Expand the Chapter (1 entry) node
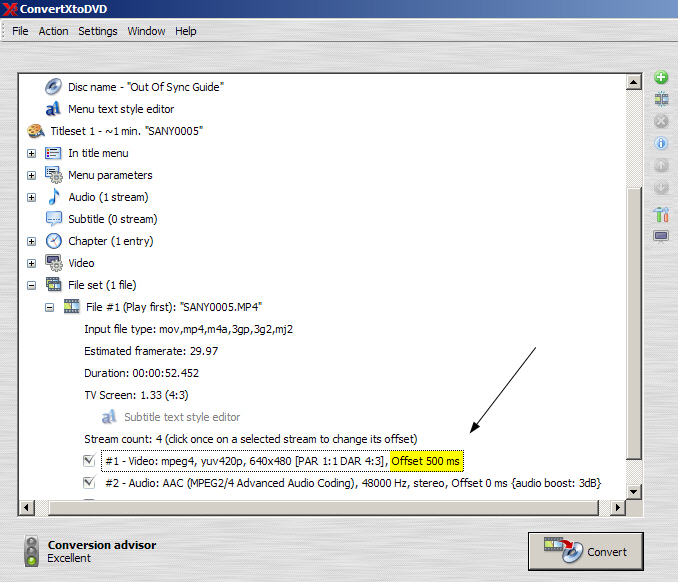678x582 pixels. 32,241
